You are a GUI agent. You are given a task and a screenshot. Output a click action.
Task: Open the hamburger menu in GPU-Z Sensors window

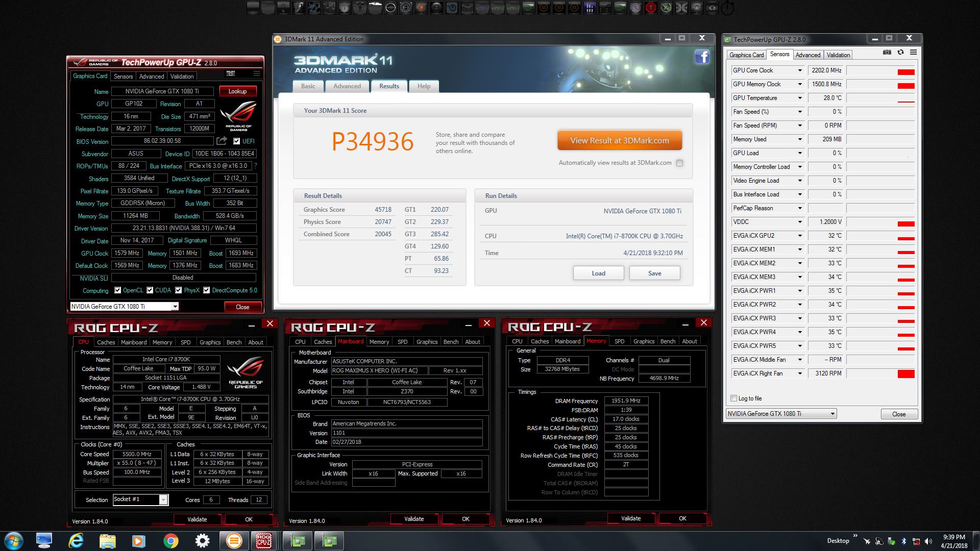pyautogui.click(x=913, y=53)
